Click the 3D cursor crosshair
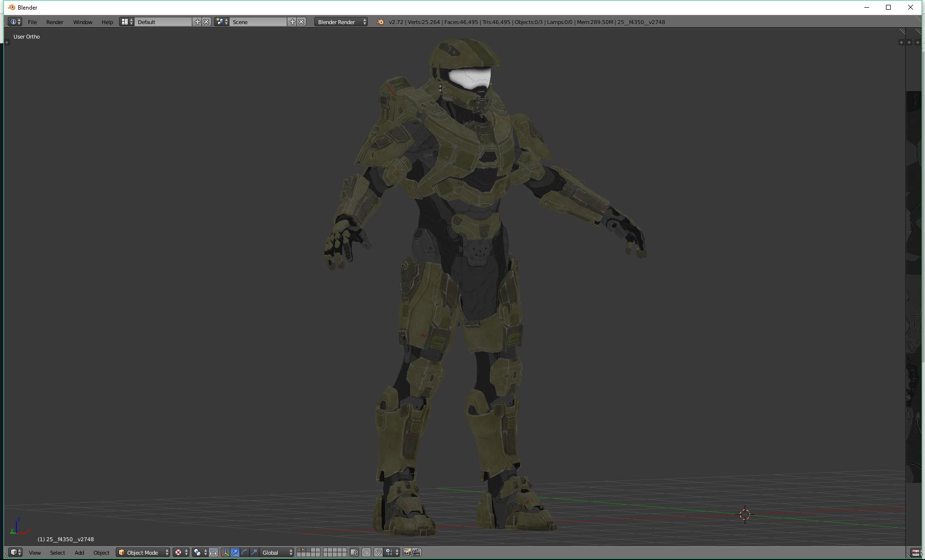925x560 pixels. [x=745, y=515]
